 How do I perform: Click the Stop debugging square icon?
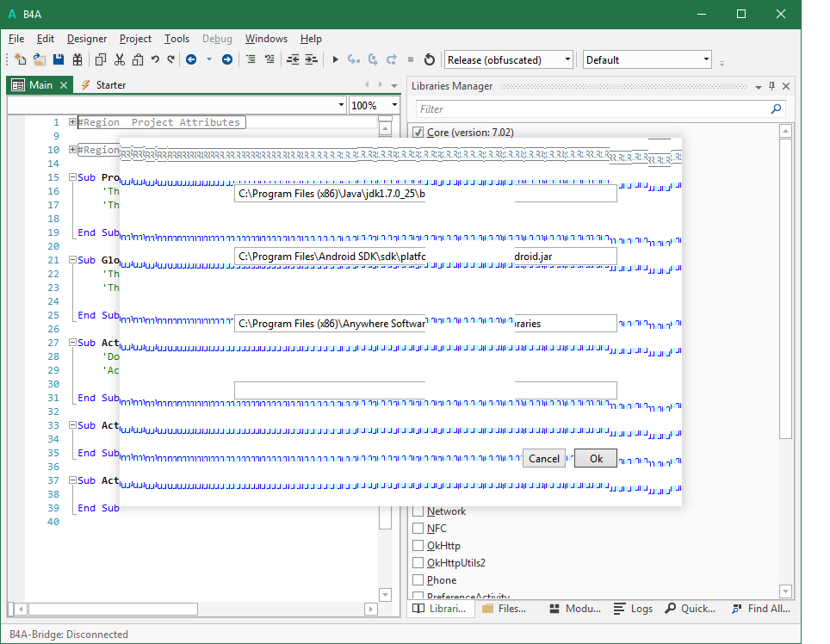[410, 59]
